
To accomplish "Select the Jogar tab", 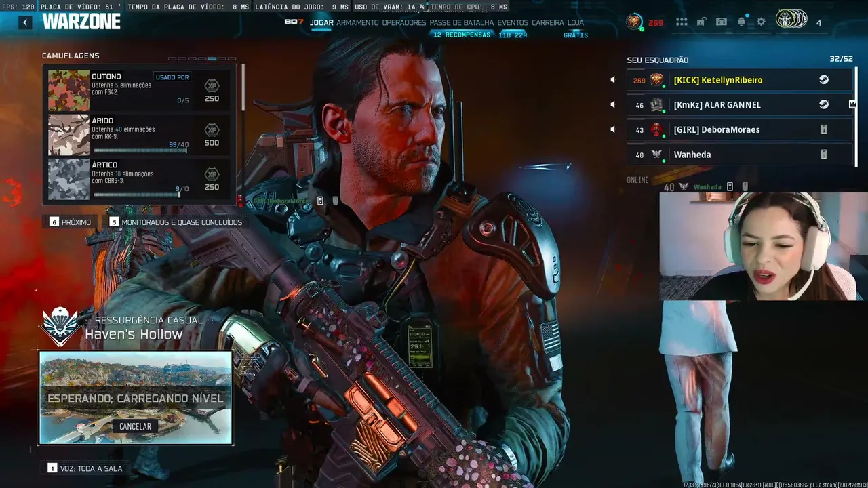I will pos(321,22).
